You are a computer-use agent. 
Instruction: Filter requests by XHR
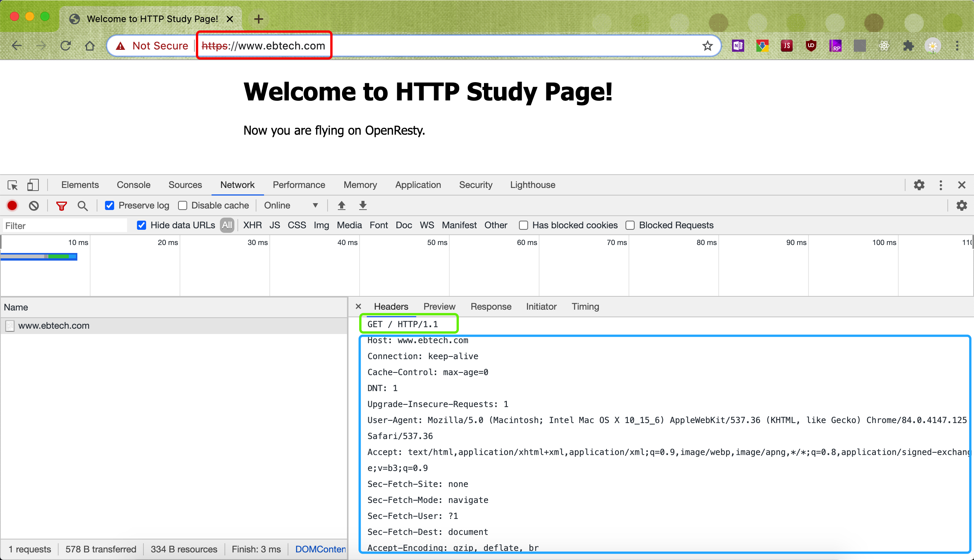coord(252,225)
